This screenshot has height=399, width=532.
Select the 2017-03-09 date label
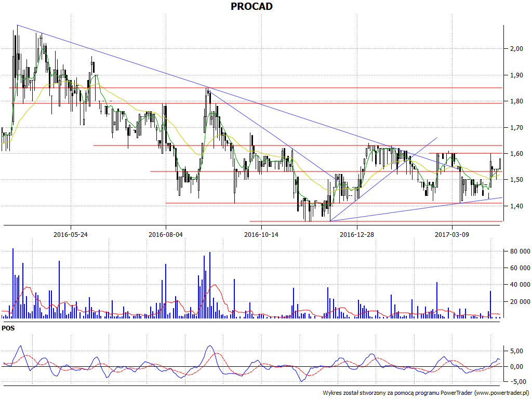click(452, 234)
